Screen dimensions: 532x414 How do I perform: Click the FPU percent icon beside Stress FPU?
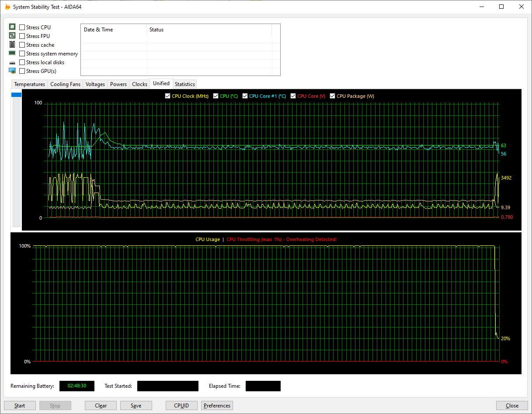(12, 36)
